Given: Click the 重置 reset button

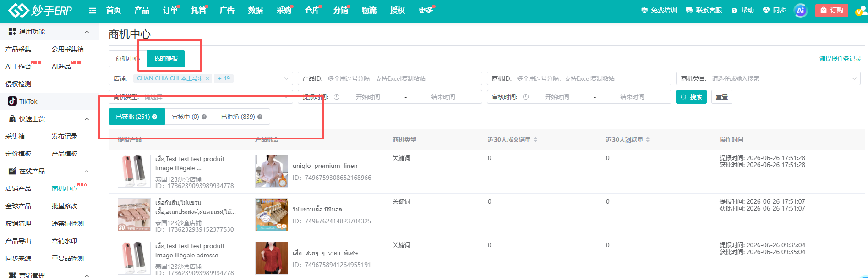Looking at the screenshot, I should (722, 97).
